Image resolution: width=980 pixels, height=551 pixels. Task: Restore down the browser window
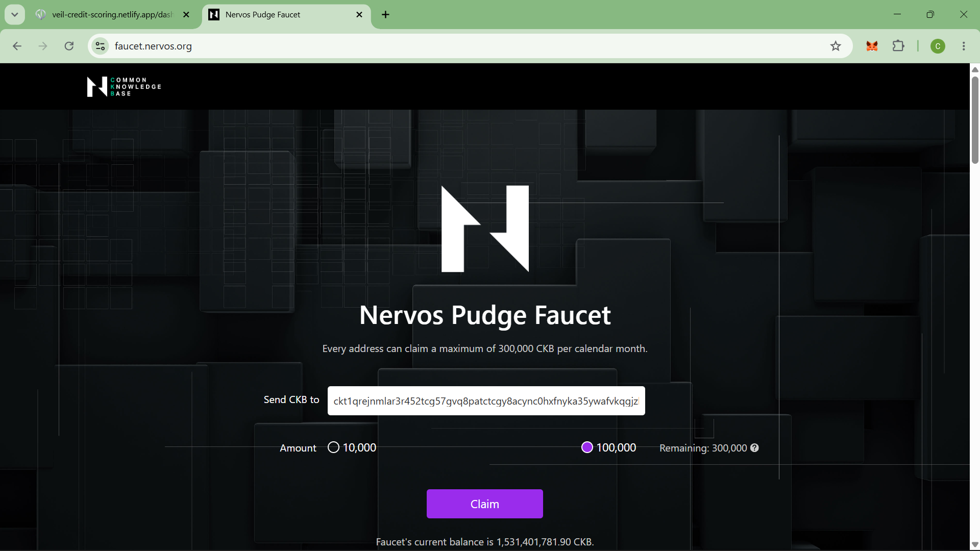(x=930, y=14)
